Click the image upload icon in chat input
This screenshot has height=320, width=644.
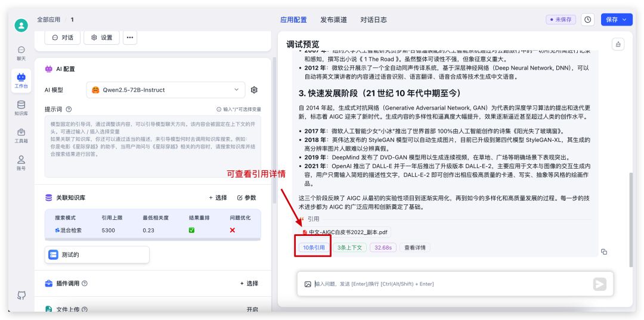tap(308, 284)
